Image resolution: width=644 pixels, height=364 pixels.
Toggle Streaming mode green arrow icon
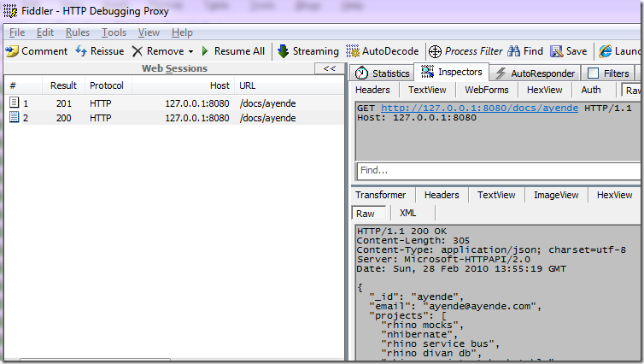pyautogui.click(x=283, y=51)
